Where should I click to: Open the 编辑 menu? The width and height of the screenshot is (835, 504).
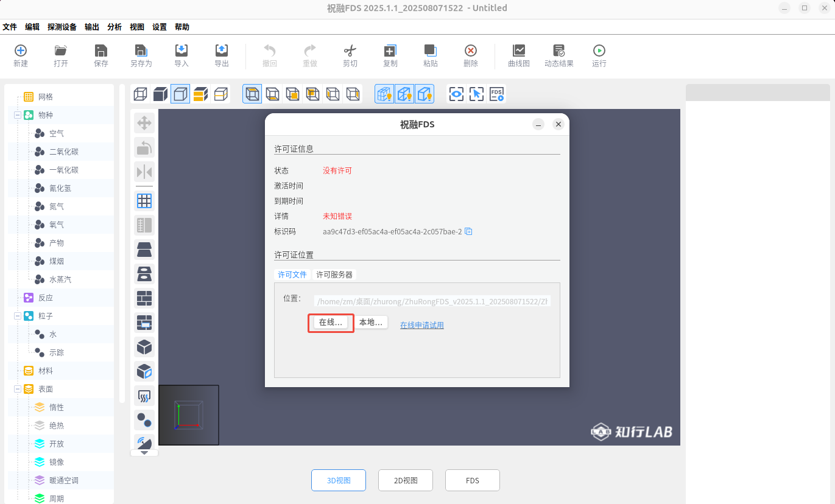pos(32,27)
